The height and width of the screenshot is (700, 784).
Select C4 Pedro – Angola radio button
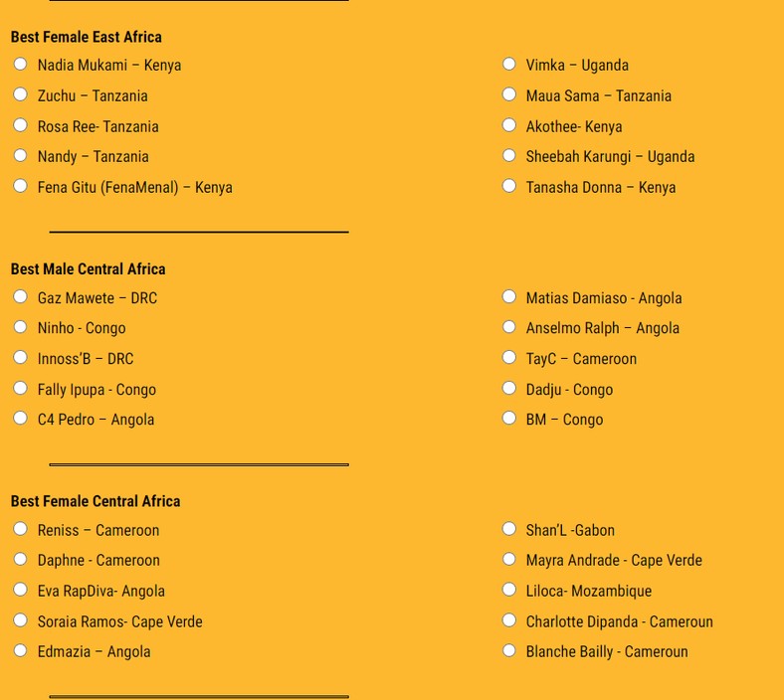tap(20, 418)
